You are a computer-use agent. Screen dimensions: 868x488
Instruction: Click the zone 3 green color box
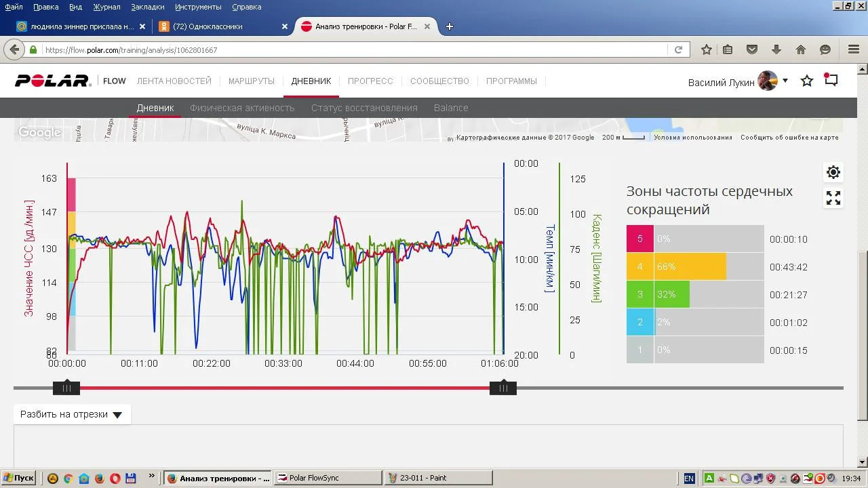tap(640, 295)
